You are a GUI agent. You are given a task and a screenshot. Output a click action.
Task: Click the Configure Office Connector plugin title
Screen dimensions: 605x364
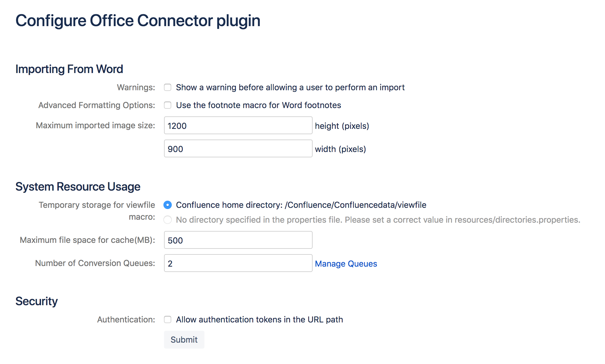(x=138, y=21)
